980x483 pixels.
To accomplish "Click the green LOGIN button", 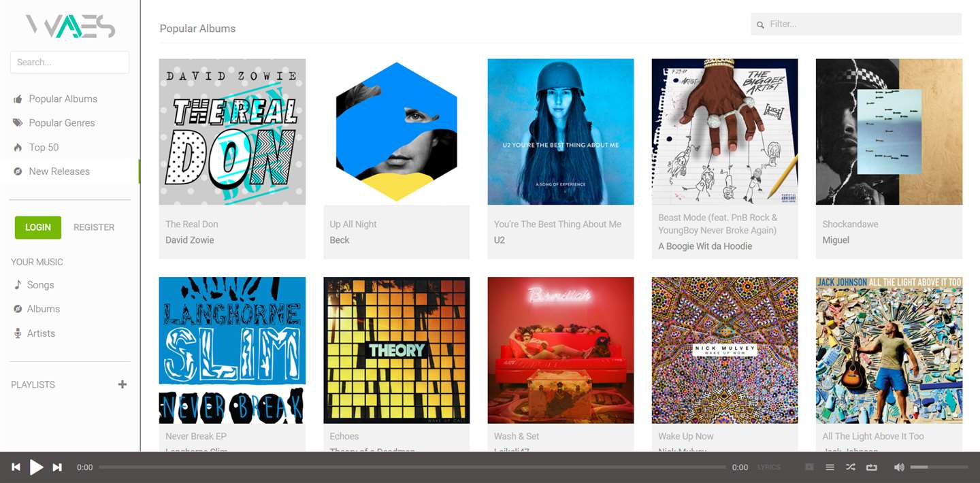I will coord(38,227).
